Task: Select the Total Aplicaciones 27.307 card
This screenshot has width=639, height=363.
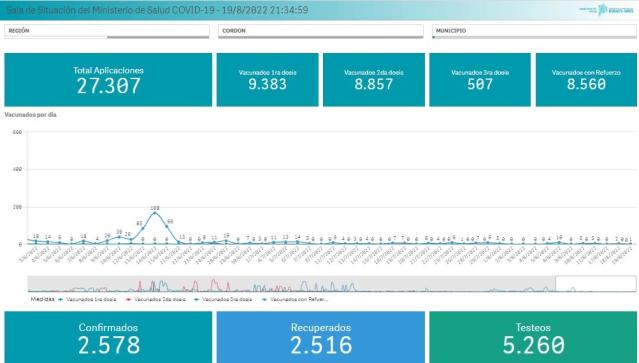Action: (x=108, y=80)
